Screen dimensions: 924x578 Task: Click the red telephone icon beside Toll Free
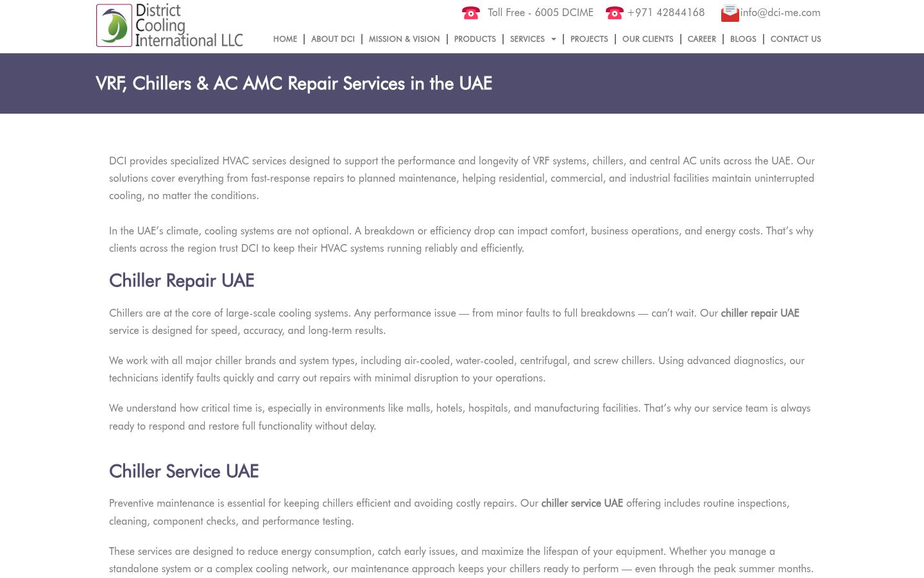pyautogui.click(x=471, y=13)
